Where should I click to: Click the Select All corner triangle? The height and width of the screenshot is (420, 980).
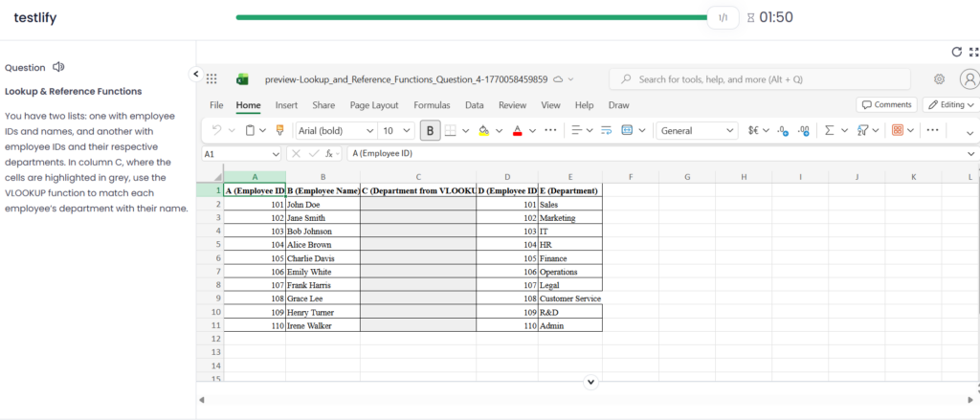pyautogui.click(x=217, y=177)
